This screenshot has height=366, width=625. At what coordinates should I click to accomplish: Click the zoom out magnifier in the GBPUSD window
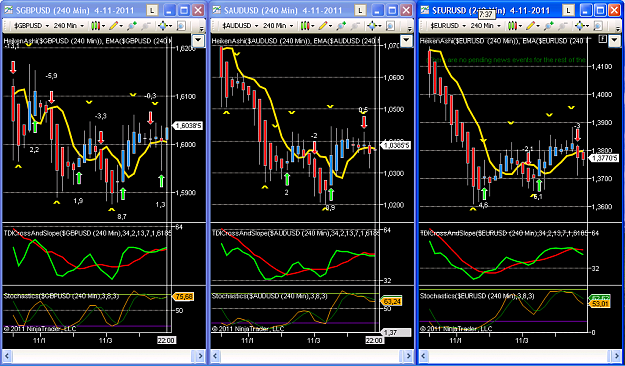pos(145,26)
